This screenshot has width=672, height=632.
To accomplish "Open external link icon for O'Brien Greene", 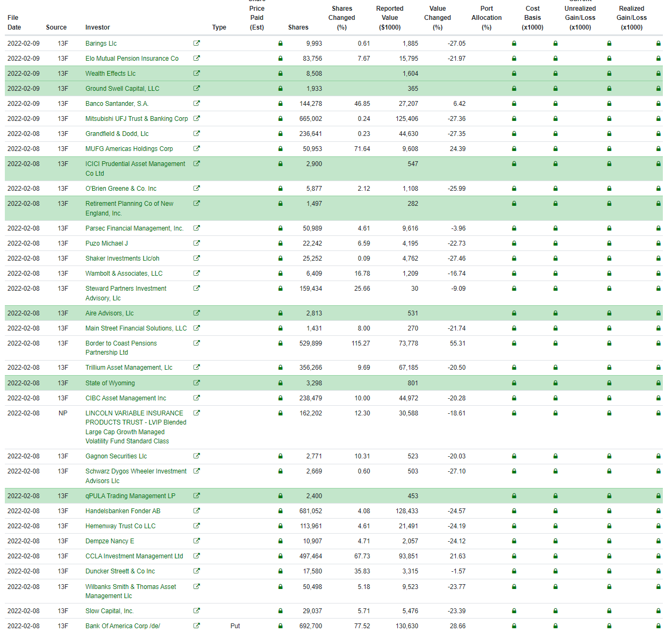I will point(197,188).
